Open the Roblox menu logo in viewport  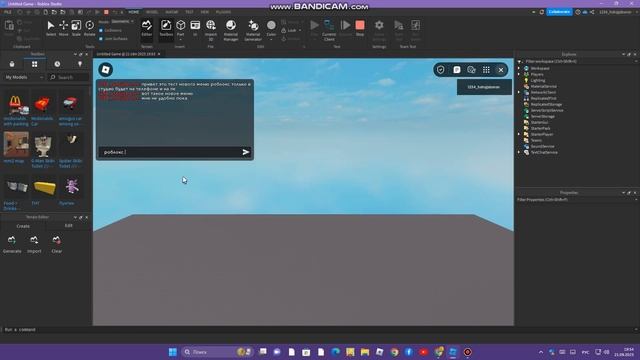[x=106, y=70]
